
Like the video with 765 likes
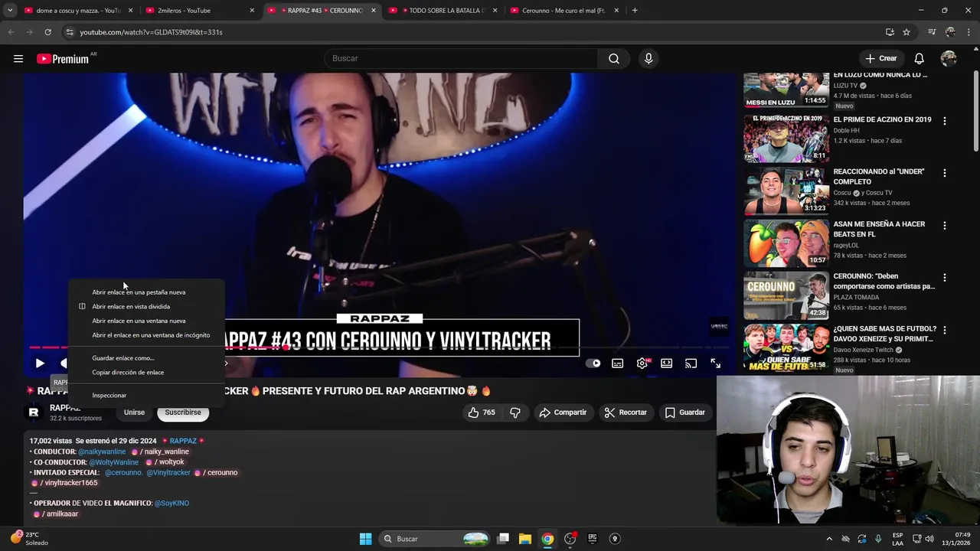click(482, 412)
